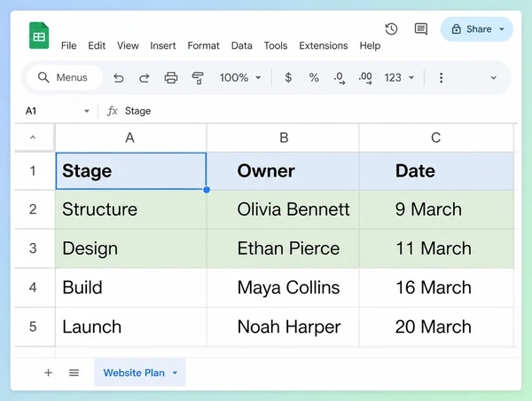Expand the Share dropdown arrow
Screen dimensions: 532x401
(502, 29)
